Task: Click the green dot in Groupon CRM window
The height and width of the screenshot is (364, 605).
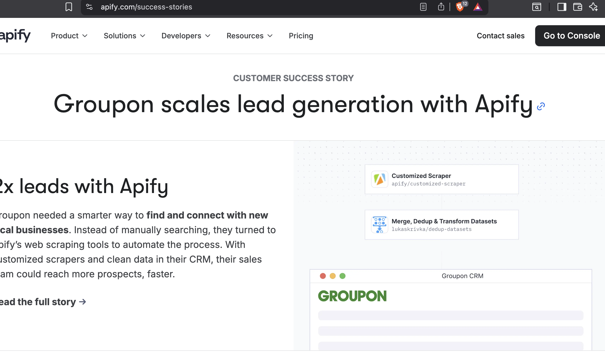Action: 342,276
